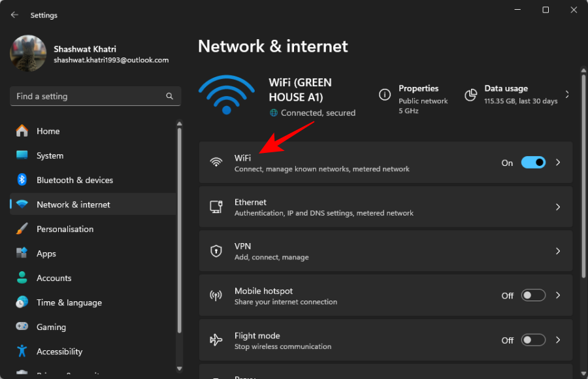Click the Data usage pie icon
This screenshot has height=379, width=588.
[470, 95]
